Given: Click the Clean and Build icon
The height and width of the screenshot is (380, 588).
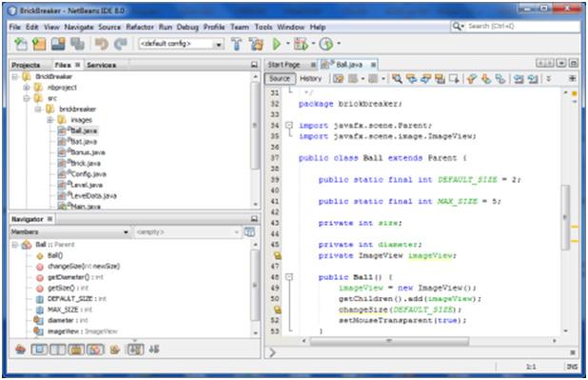Looking at the screenshot, I should coord(257,44).
